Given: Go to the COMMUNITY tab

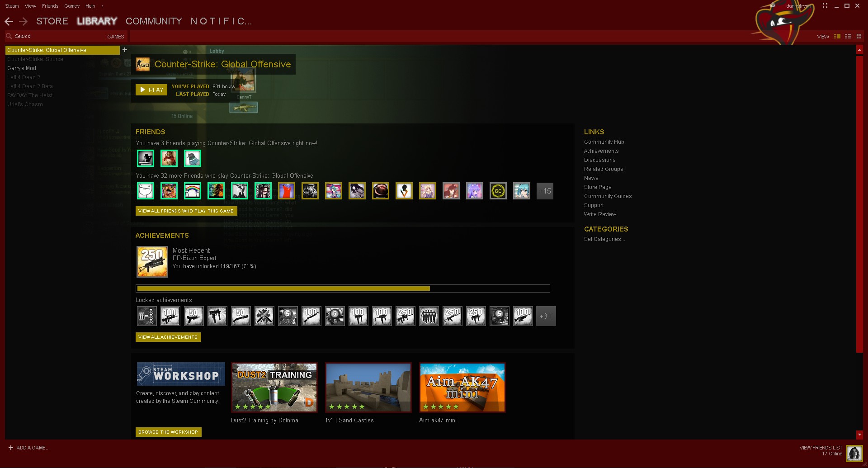Looking at the screenshot, I should coord(154,21).
